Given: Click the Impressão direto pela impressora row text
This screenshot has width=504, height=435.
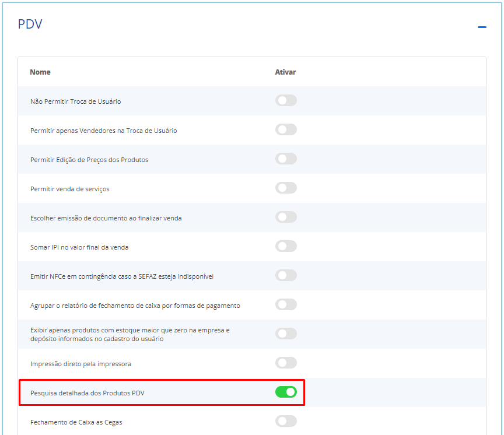Looking at the screenshot, I should 80,364.
